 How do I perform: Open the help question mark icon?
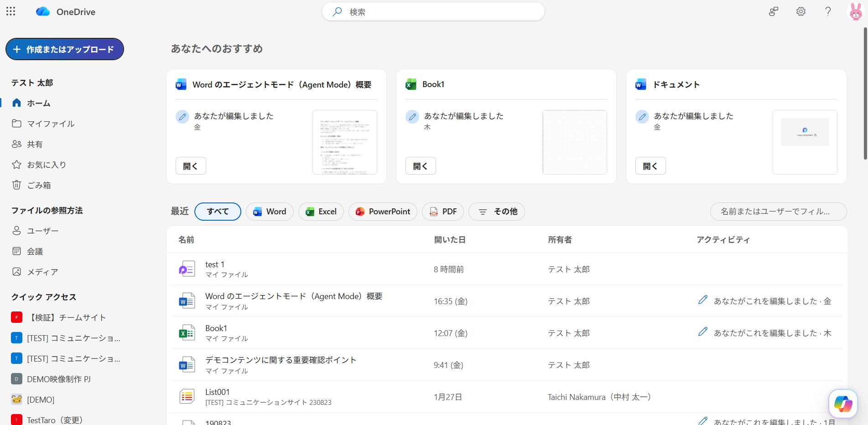(x=827, y=11)
